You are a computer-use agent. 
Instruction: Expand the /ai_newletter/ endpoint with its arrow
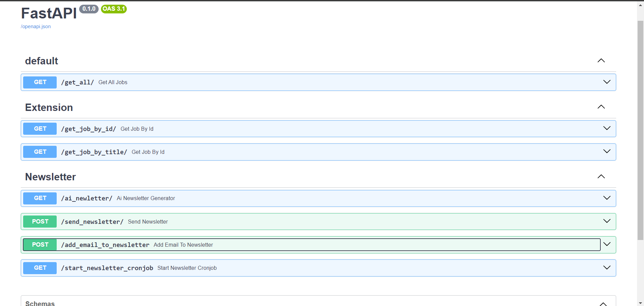(x=607, y=198)
